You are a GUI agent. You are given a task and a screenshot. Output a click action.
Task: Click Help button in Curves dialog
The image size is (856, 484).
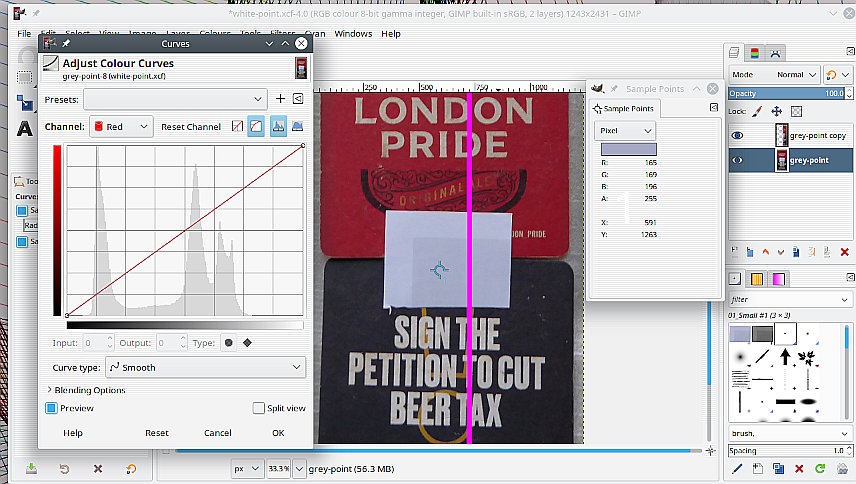(73, 433)
